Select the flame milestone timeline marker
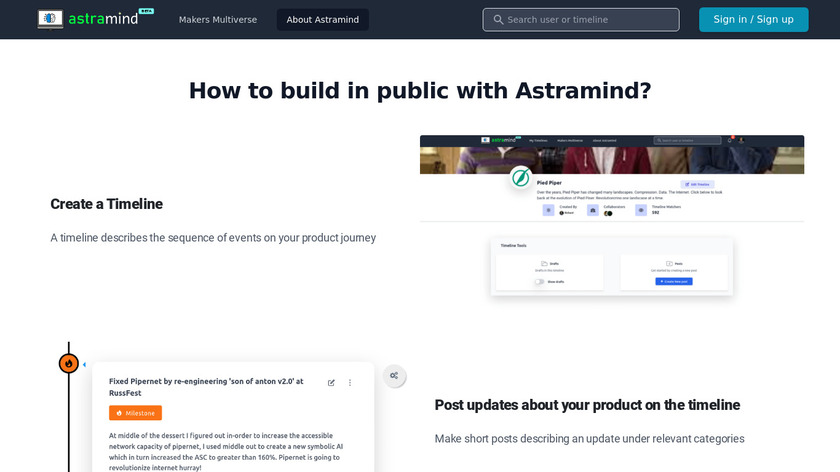The height and width of the screenshot is (472, 840). click(69, 363)
